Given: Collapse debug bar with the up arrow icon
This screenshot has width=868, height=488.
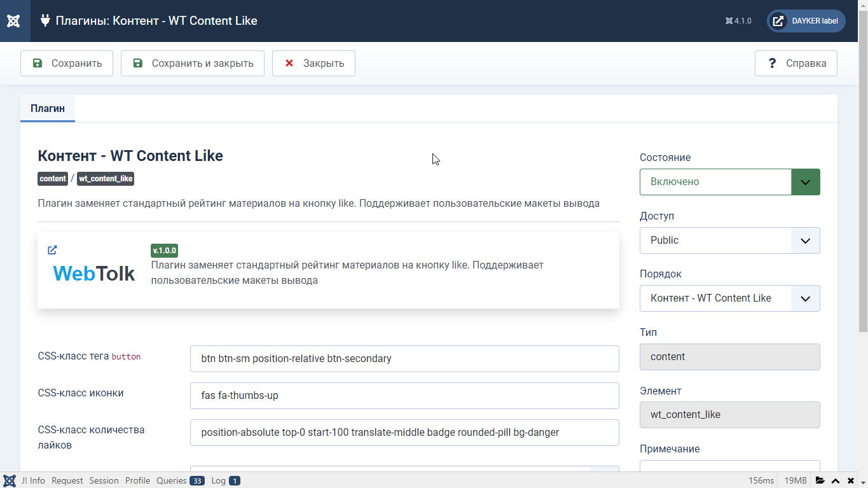Looking at the screenshot, I should pyautogui.click(x=836, y=480).
